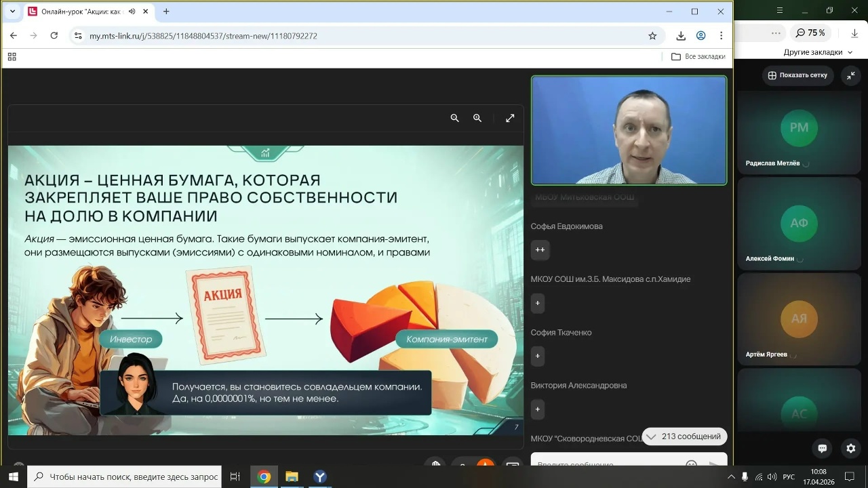Open tab search dropdown arrow
The width and height of the screenshot is (868, 488).
coord(12,12)
